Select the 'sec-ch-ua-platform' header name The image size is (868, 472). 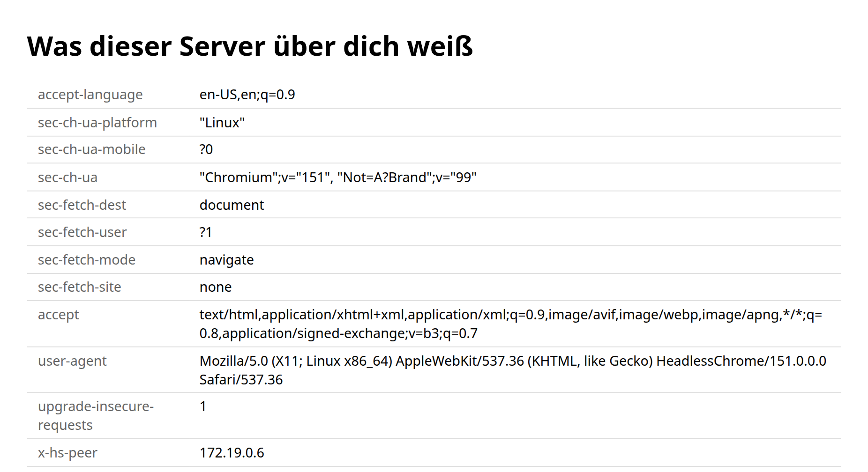click(97, 123)
